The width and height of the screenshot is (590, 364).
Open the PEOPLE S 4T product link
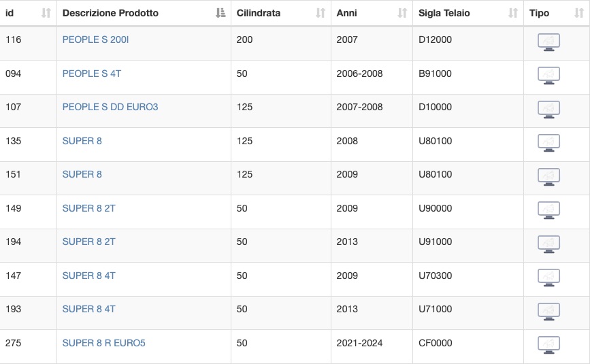[x=92, y=73]
